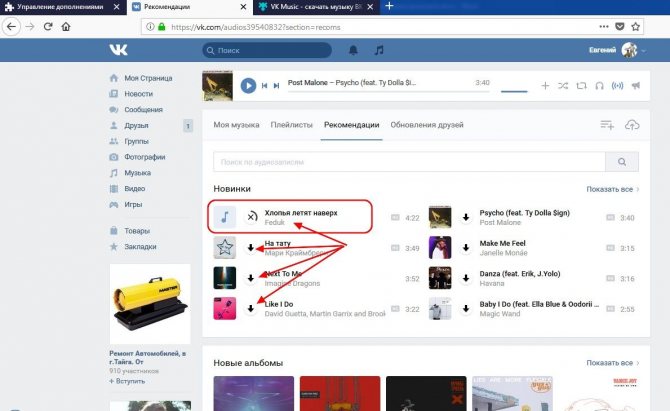
Task: Toggle audio broadcast to status
Action: [x=616, y=86]
